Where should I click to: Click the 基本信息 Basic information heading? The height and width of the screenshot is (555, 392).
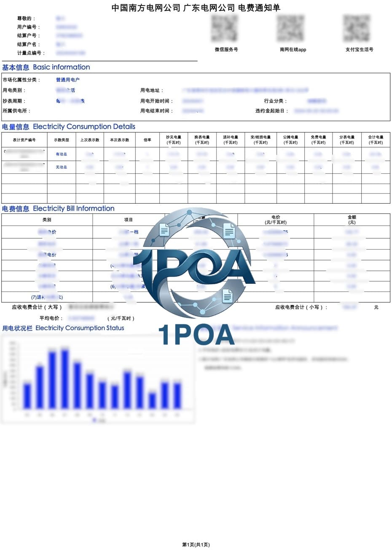click(46, 67)
